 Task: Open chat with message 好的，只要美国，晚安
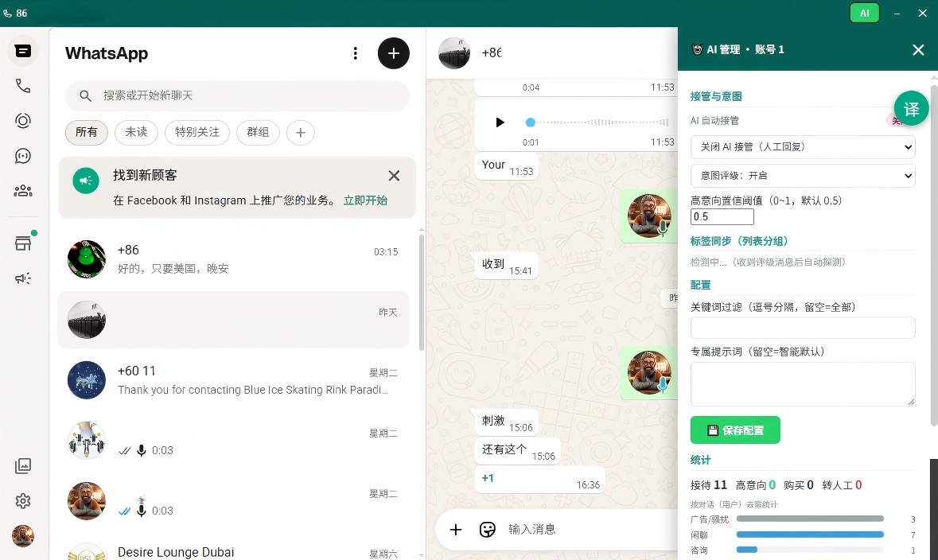[233, 259]
